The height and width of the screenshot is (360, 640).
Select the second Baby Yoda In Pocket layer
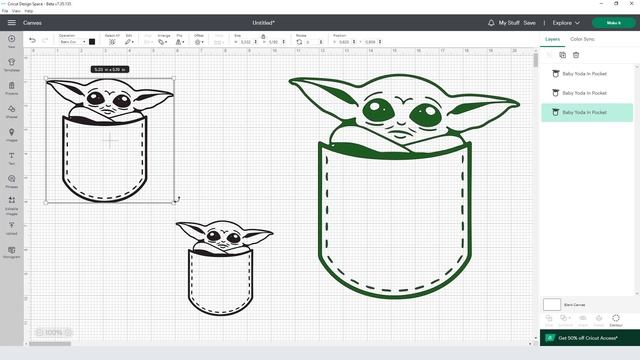click(x=587, y=93)
